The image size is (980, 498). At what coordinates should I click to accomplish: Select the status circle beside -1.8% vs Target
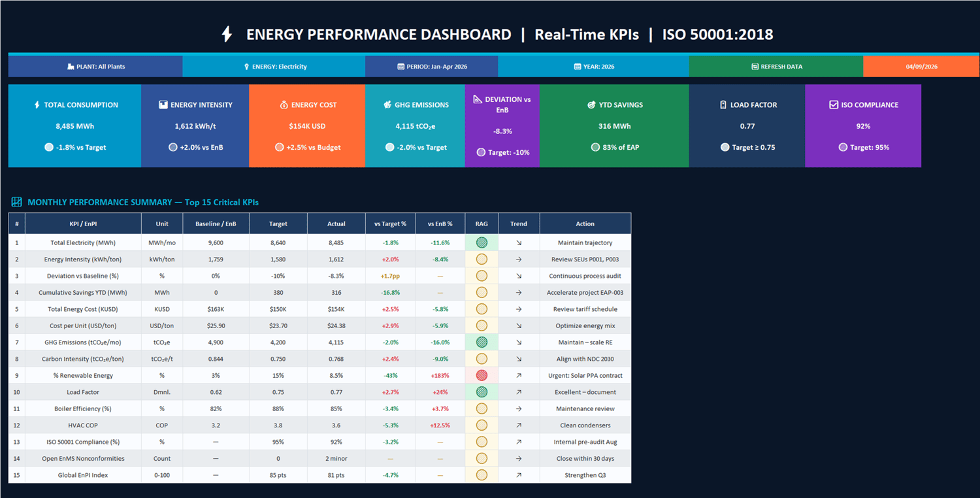(x=49, y=147)
